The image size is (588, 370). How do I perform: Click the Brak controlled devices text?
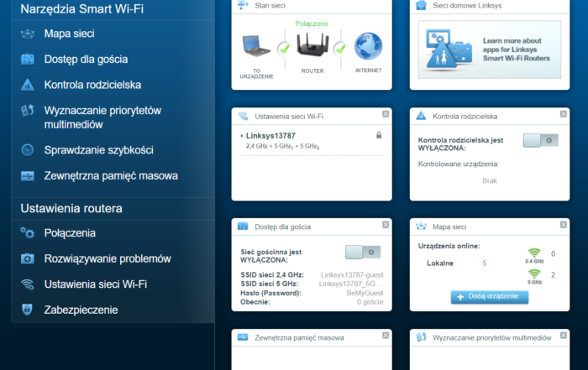pos(490,180)
